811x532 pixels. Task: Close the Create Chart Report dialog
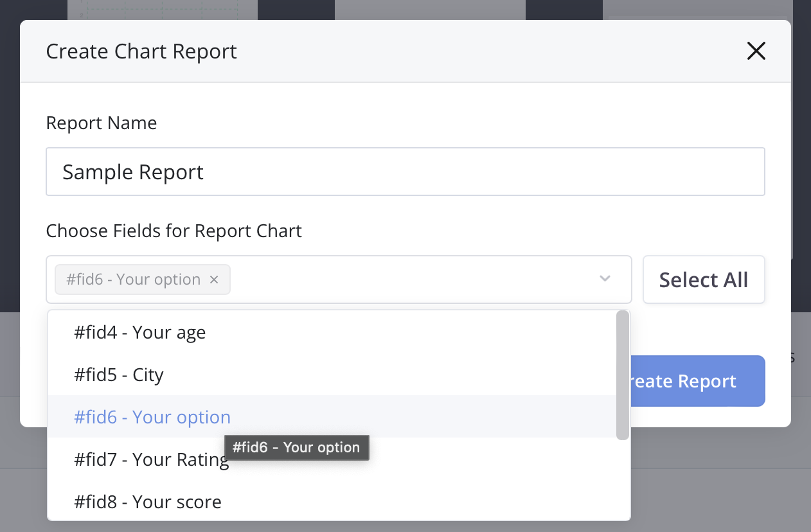pyautogui.click(x=756, y=51)
